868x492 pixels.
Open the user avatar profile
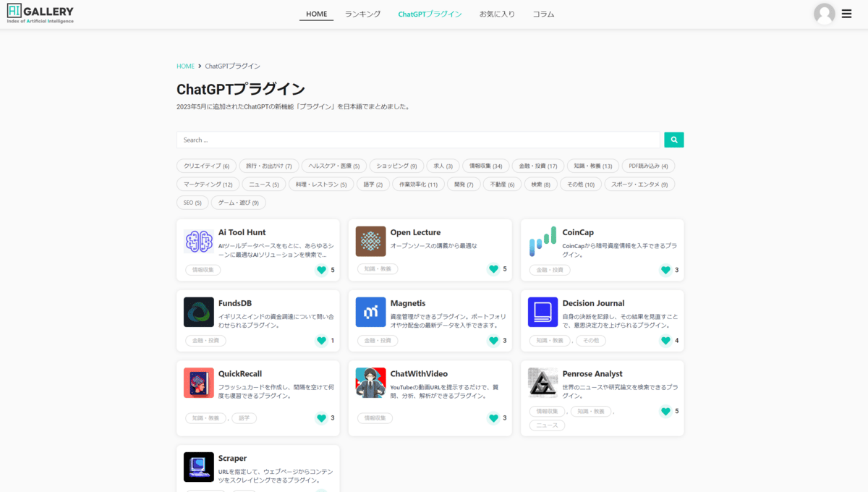(x=825, y=14)
